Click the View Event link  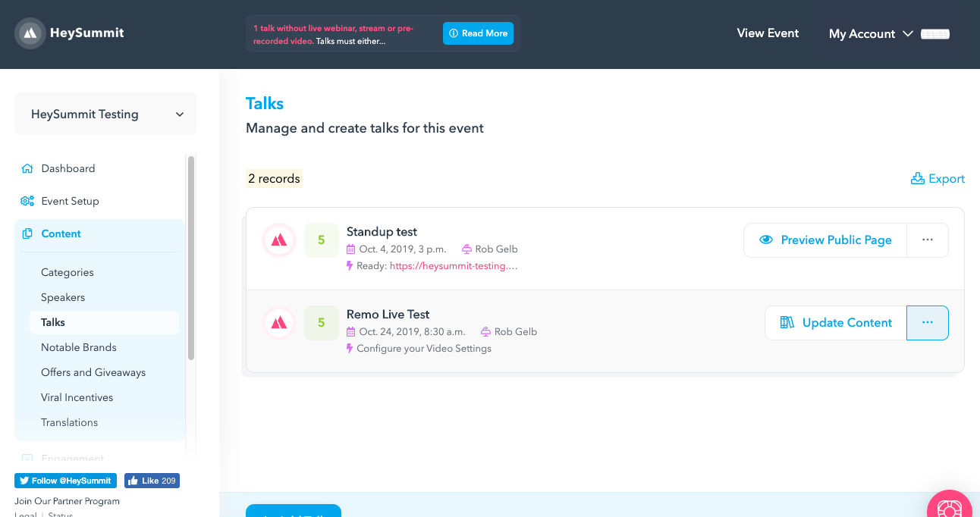click(x=768, y=33)
